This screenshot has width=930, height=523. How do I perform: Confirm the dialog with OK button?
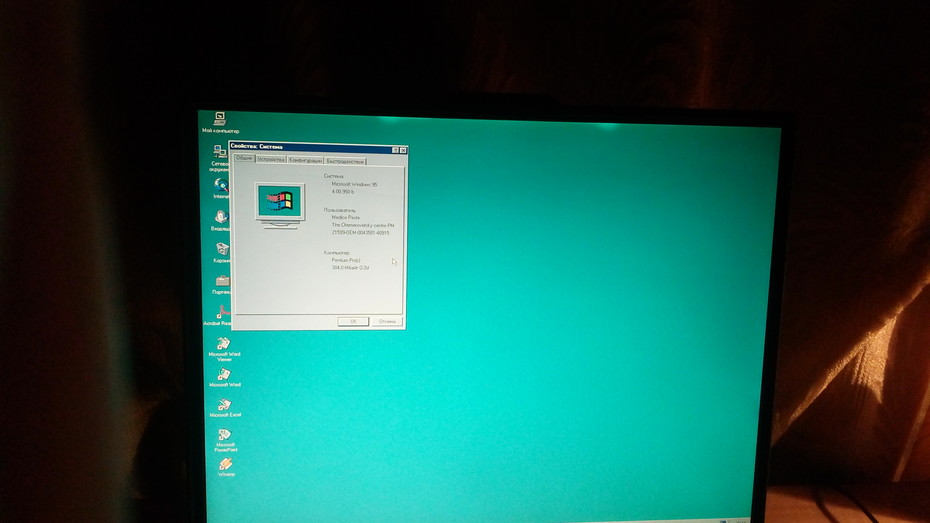click(x=353, y=321)
